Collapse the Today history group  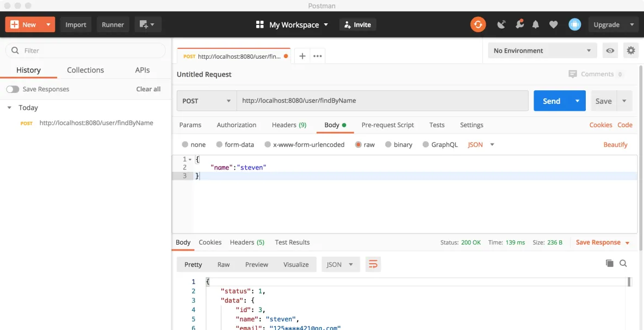[9, 108]
